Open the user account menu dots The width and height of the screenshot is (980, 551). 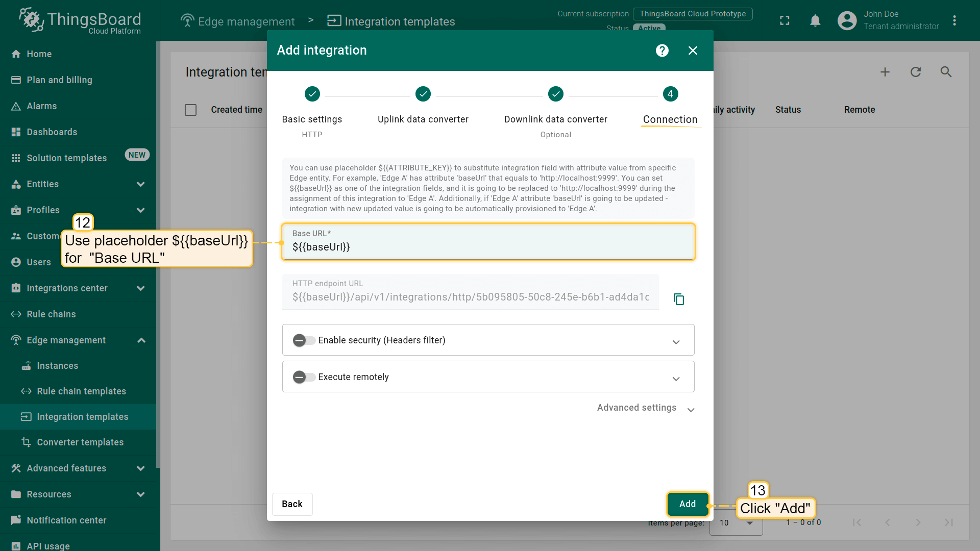click(x=954, y=20)
